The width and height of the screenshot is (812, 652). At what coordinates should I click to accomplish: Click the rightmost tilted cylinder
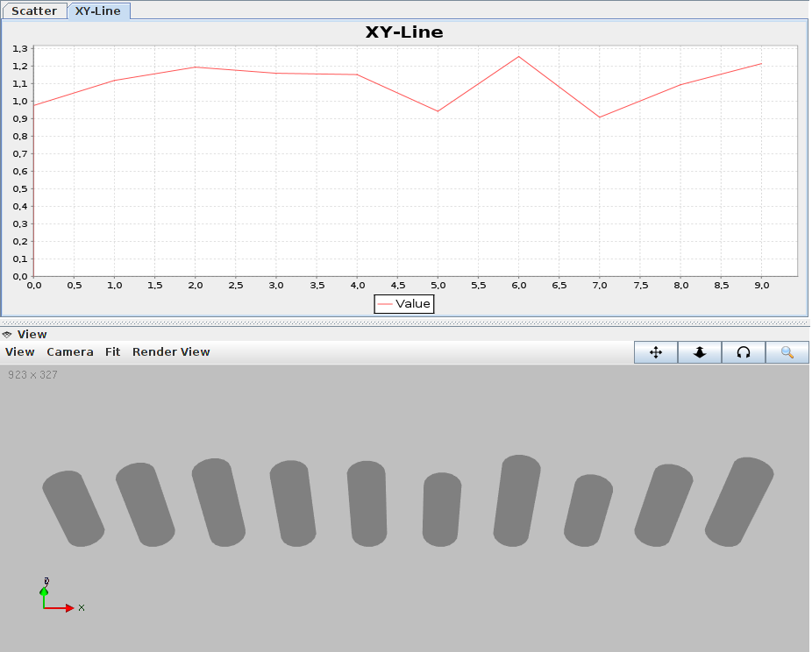pyautogui.click(x=739, y=502)
